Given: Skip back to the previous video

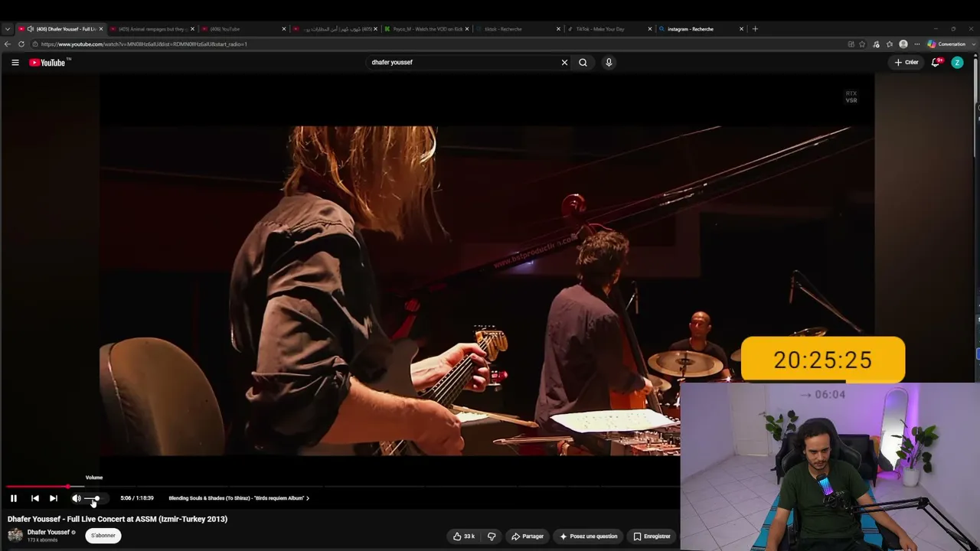Looking at the screenshot, I should pyautogui.click(x=34, y=498).
